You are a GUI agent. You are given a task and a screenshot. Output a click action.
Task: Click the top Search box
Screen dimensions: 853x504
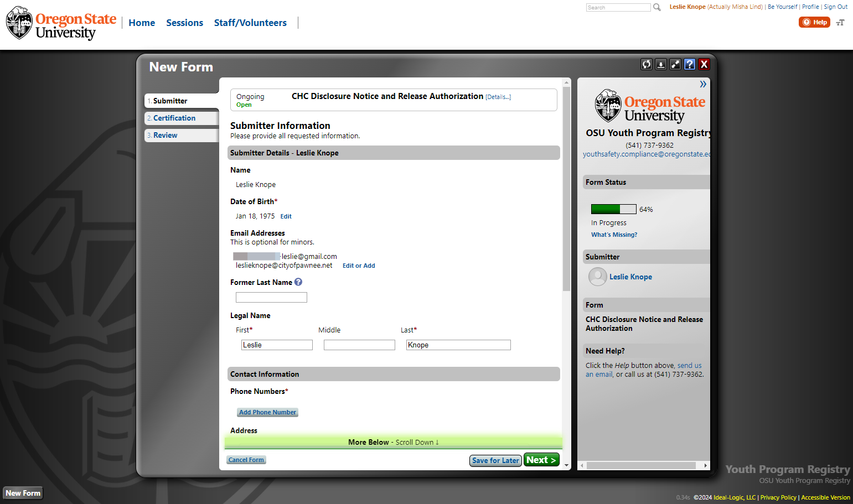tap(618, 7)
